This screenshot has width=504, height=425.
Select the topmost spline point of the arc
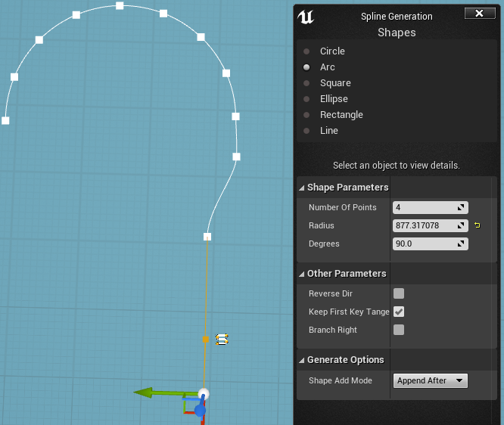[120, 6]
